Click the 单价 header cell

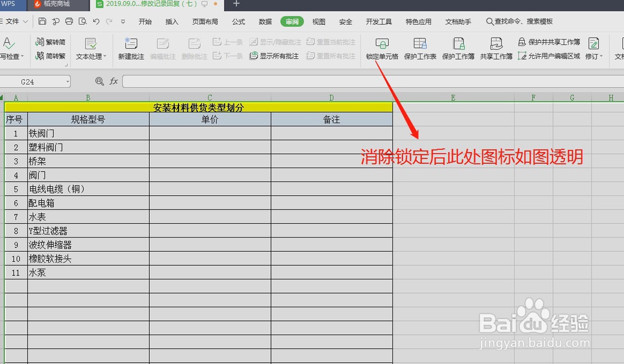pos(210,119)
